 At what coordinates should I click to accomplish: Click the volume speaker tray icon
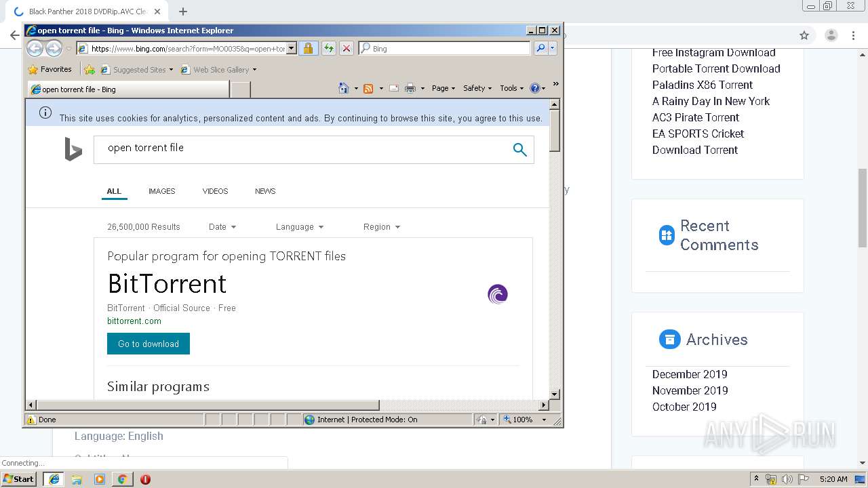pyautogui.click(x=787, y=479)
